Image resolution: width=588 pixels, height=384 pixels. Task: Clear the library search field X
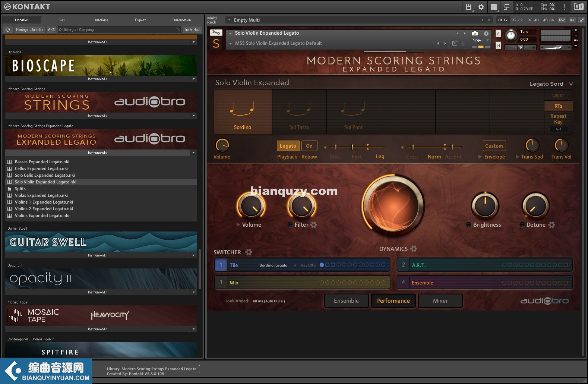click(178, 30)
